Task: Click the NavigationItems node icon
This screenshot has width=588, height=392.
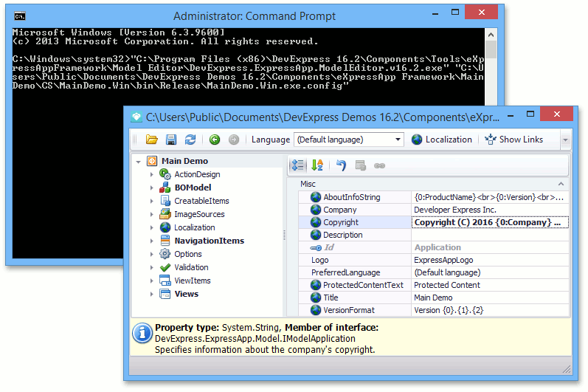Action: (165, 241)
